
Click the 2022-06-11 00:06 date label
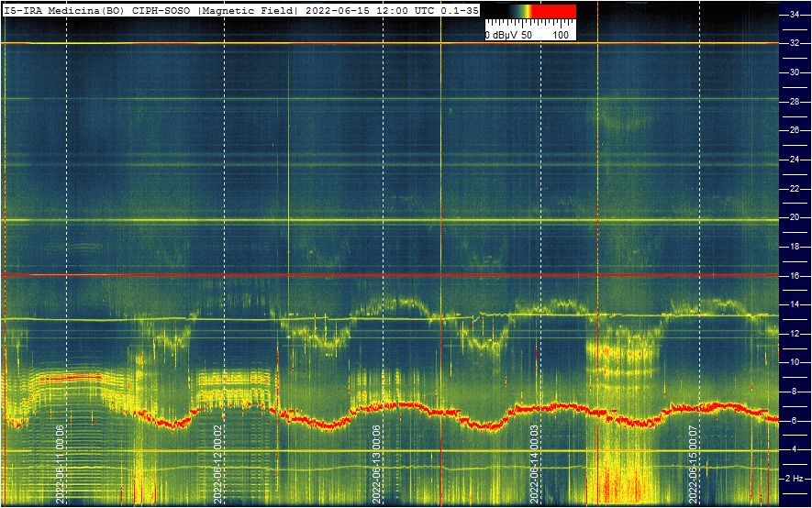(61, 464)
